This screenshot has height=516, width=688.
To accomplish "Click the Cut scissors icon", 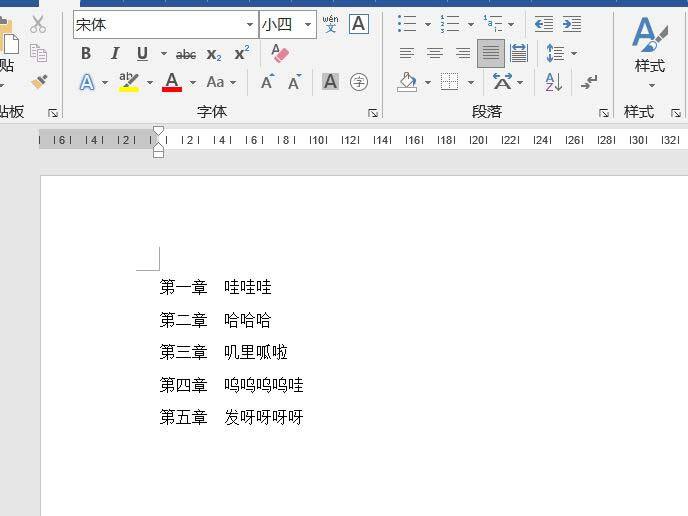I will (38, 24).
